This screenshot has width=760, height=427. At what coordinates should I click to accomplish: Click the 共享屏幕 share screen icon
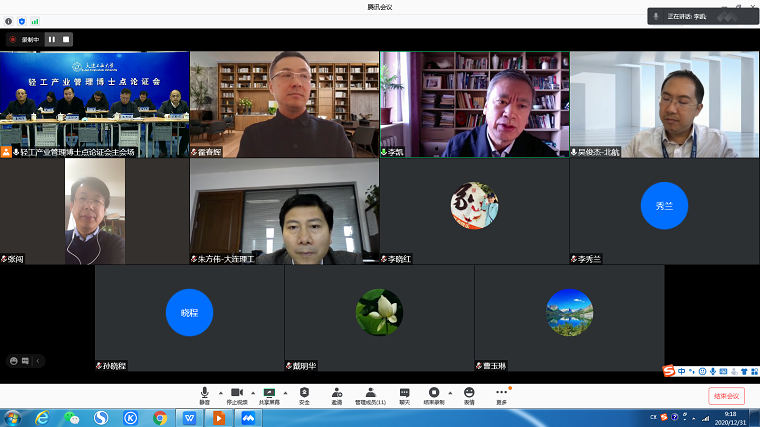[x=269, y=394]
